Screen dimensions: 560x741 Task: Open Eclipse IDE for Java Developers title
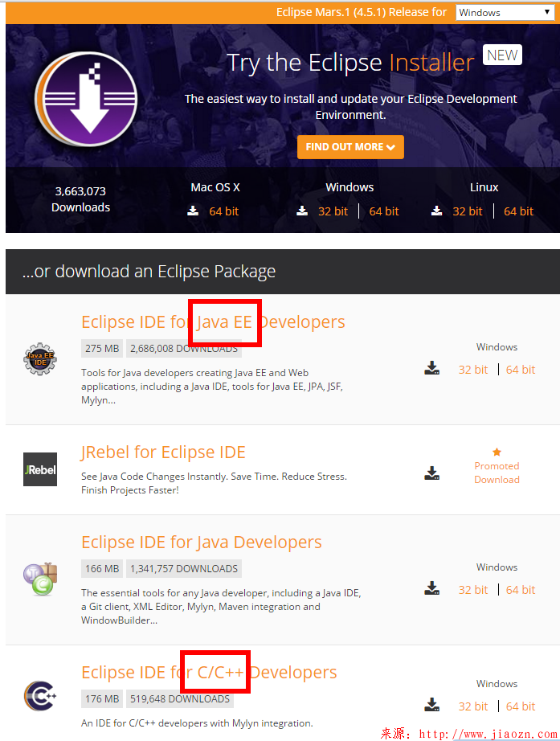pyautogui.click(x=202, y=542)
